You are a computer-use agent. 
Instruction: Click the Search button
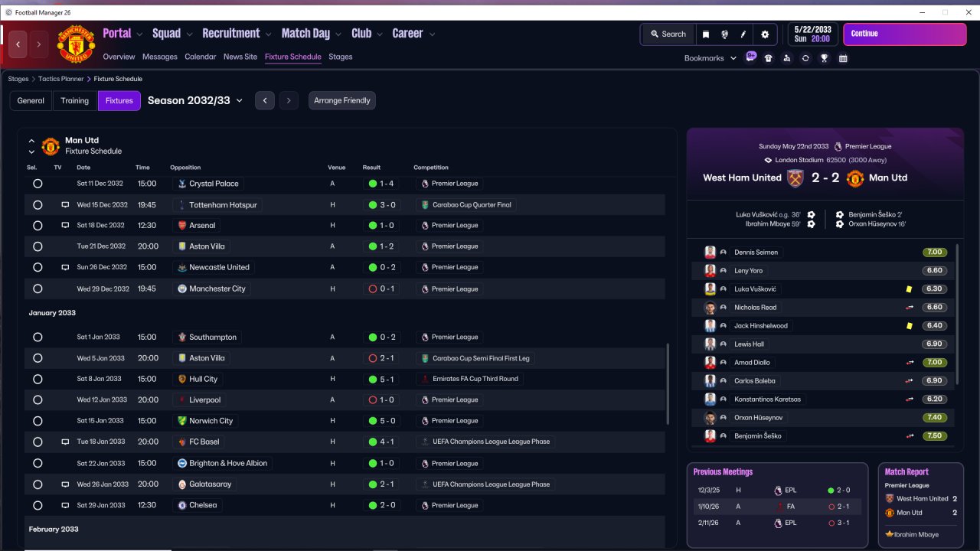pyautogui.click(x=668, y=34)
